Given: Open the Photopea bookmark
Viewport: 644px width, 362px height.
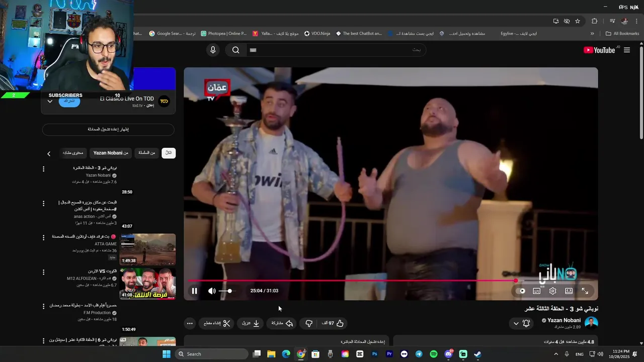Looking at the screenshot, I should (x=224, y=34).
